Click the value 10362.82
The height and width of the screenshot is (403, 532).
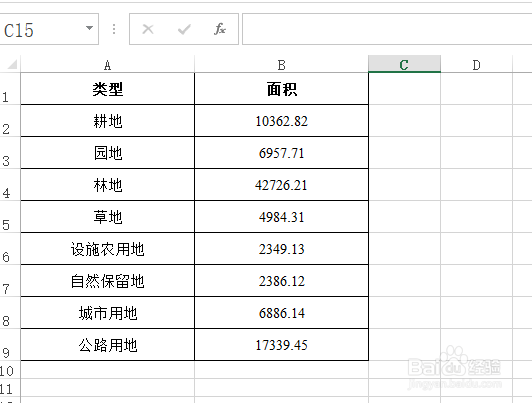click(x=281, y=121)
